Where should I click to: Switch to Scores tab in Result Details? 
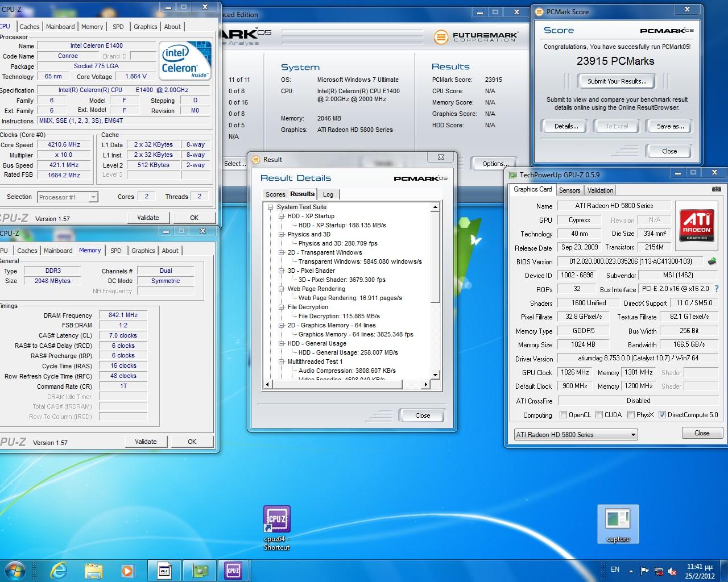pyautogui.click(x=275, y=194)
